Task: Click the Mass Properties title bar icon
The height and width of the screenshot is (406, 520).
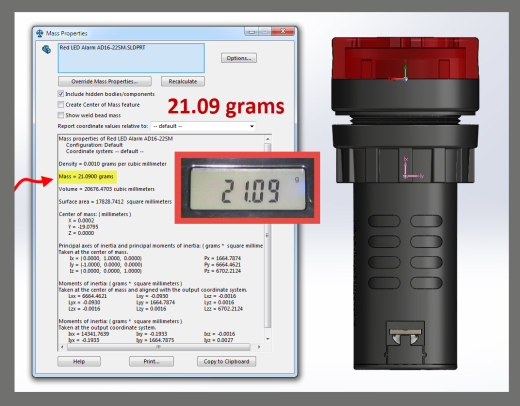Action: point(40,33)
